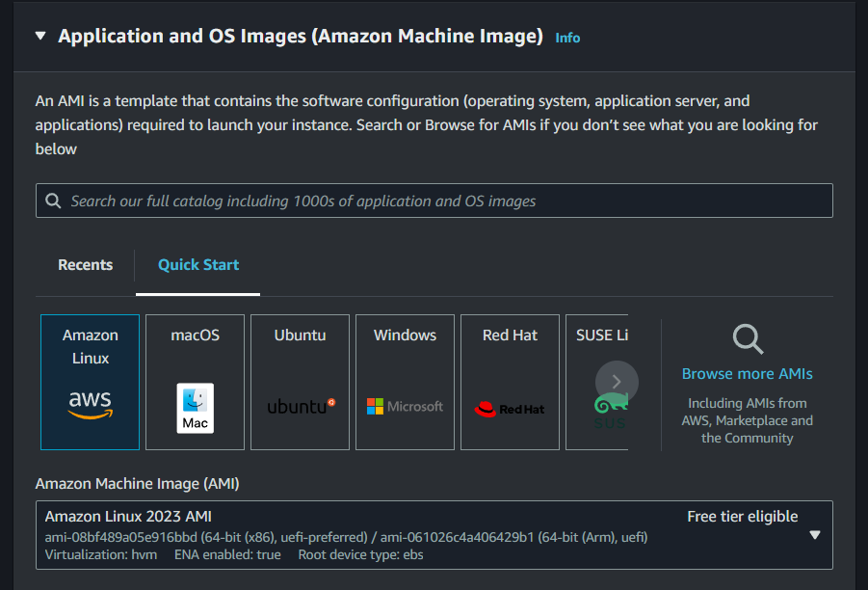Focus the AMI catalog search field
Viewport: 868px width, 590px height.
point(434,201)
